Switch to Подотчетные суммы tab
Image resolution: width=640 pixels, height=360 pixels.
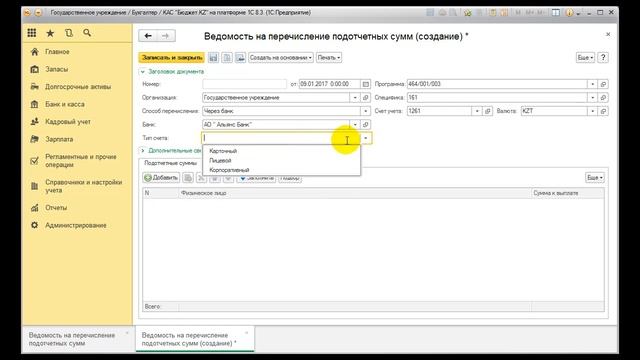click(x=171, y=163)
